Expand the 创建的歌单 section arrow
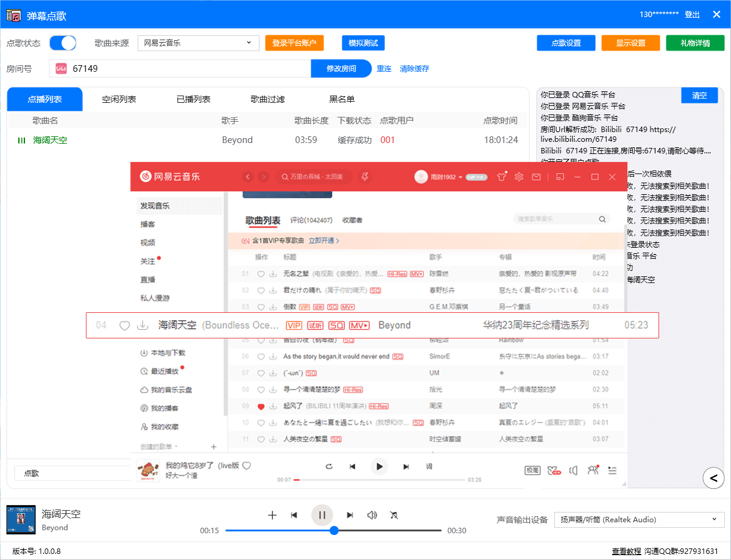Viewport: 731px width, 560px height. (176, 447)
